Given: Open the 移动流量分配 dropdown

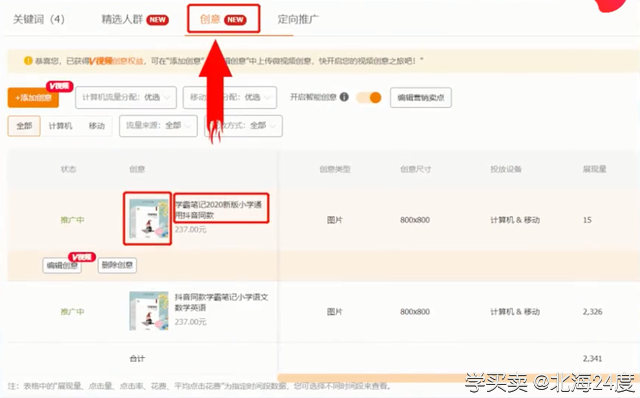Looking at the screenshot, I should coord(230,98).
